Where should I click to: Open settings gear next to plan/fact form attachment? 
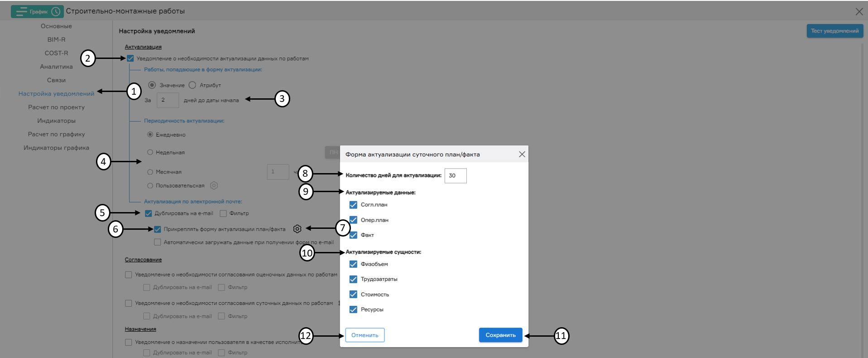click(297, 229)
